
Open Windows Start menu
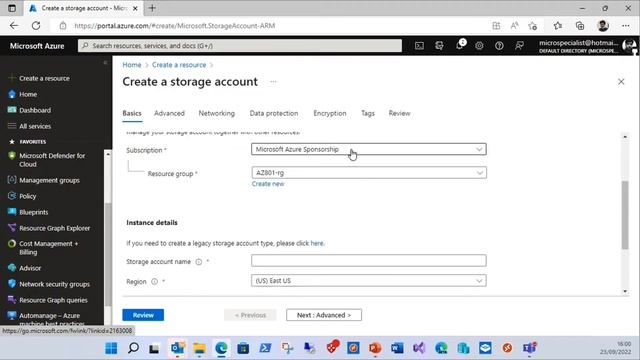tap(111, 348)
